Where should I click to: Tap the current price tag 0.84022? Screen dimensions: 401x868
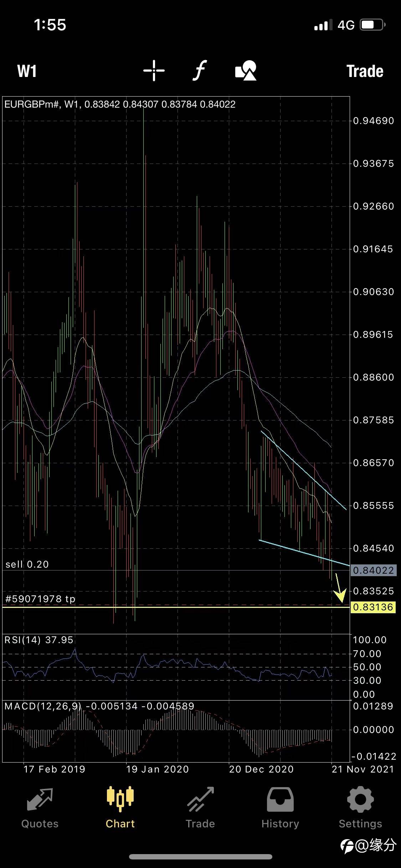coord(373,570)
